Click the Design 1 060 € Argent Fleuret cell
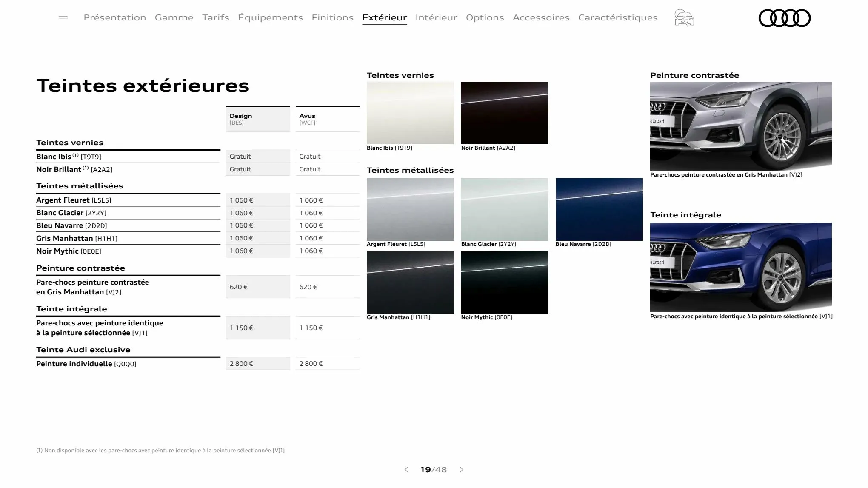868x488 pixels. tap(258, 200)
